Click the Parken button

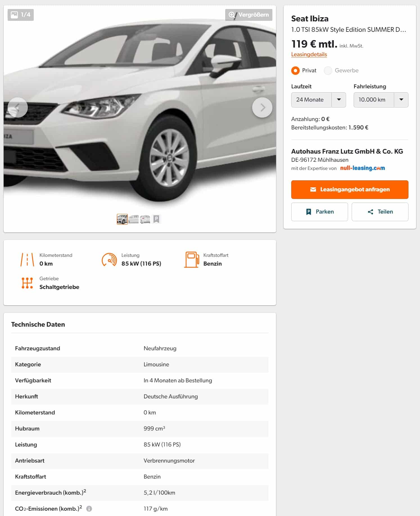320,212
